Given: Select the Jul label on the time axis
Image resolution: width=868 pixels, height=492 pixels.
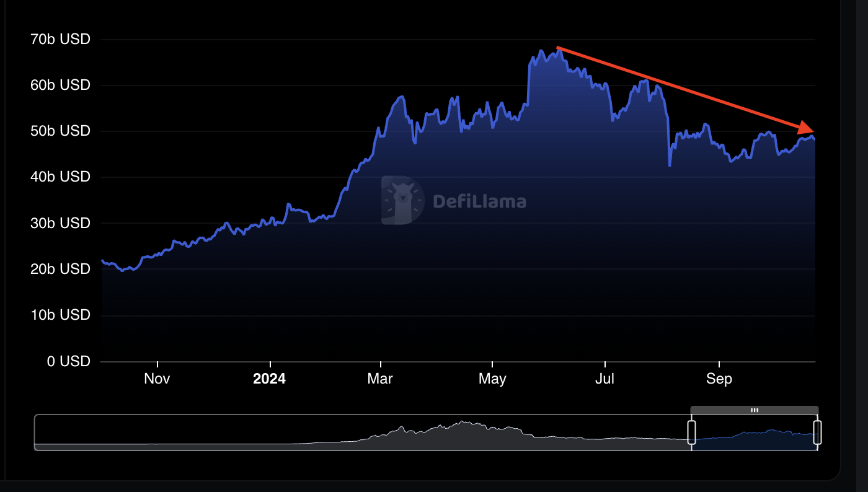Looking at the screenshot, I should [604, 379].
